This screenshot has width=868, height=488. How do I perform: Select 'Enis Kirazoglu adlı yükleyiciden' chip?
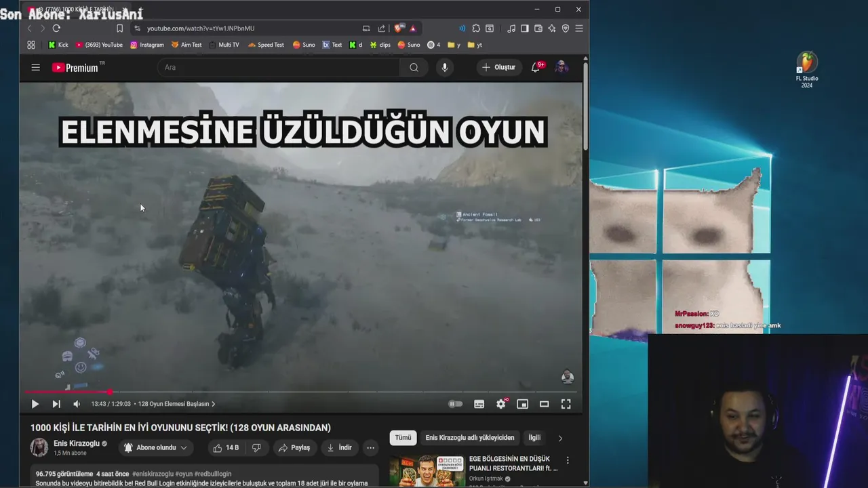point(470,438)
